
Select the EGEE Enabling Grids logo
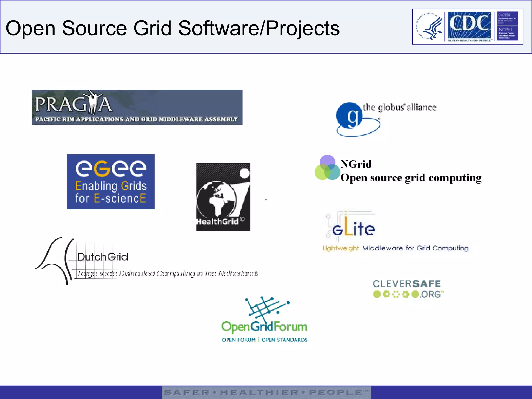(111, 181)
